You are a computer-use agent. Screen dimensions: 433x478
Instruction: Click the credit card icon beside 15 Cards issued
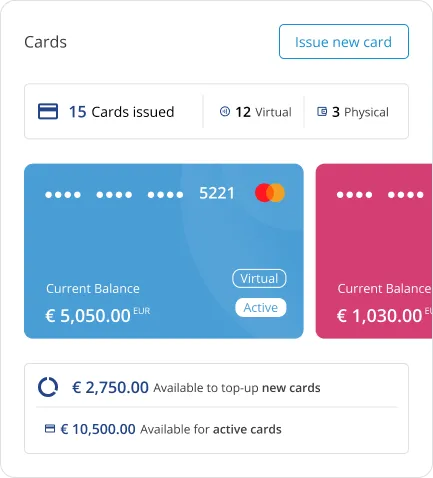(x=48, y=111)
